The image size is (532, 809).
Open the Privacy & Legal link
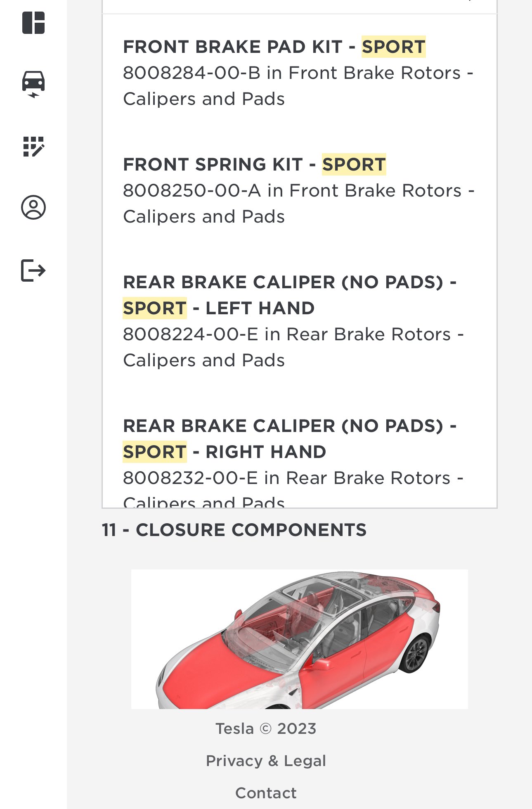tap(266, 761)
